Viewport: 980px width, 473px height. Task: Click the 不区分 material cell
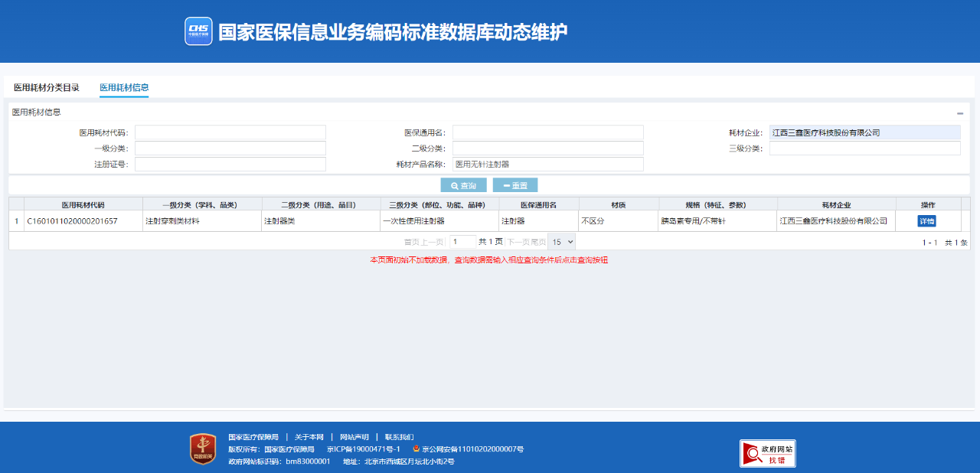coord(619,221)
